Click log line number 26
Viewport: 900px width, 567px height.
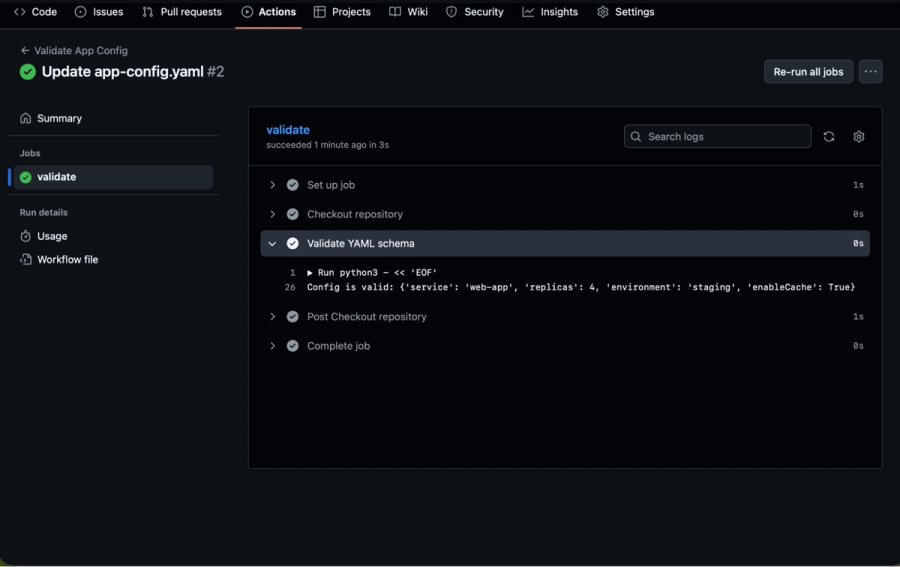click(x=290, y=287)
